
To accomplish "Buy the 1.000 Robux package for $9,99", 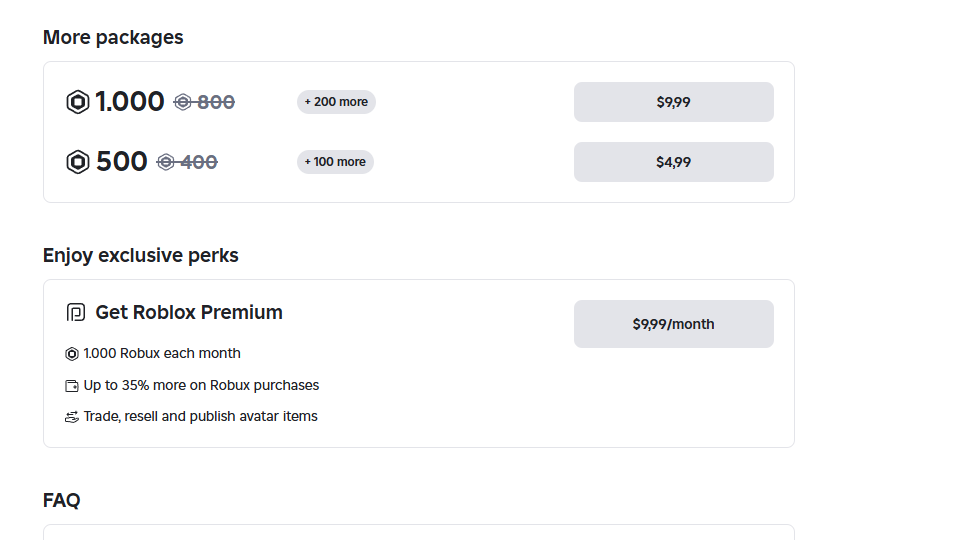I will point(673,102).
